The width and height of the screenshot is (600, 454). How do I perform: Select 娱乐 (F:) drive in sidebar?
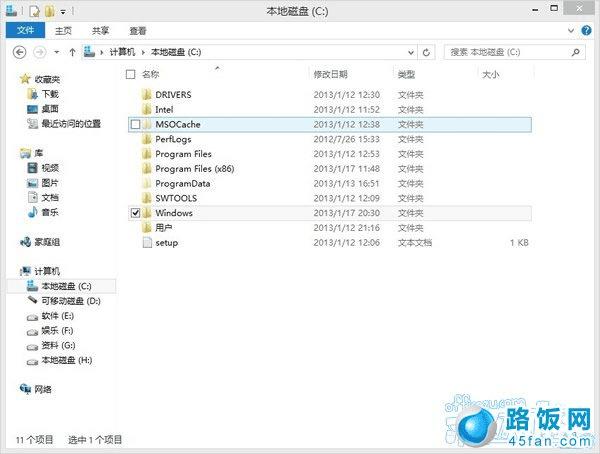57,330
